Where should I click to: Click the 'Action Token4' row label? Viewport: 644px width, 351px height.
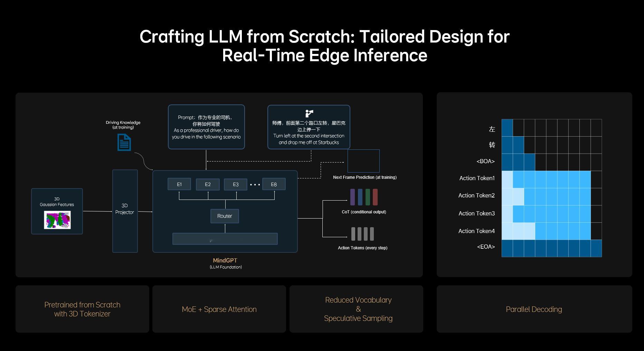pos(476,231)
